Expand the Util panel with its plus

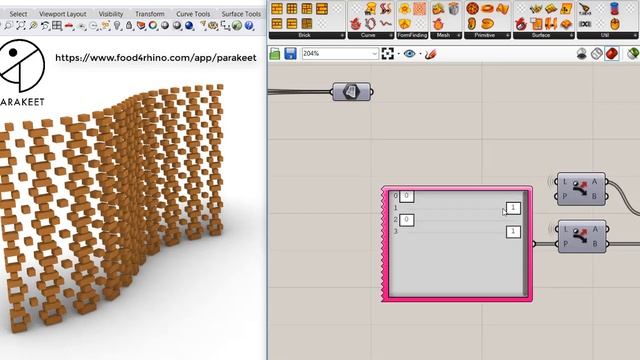636,36
